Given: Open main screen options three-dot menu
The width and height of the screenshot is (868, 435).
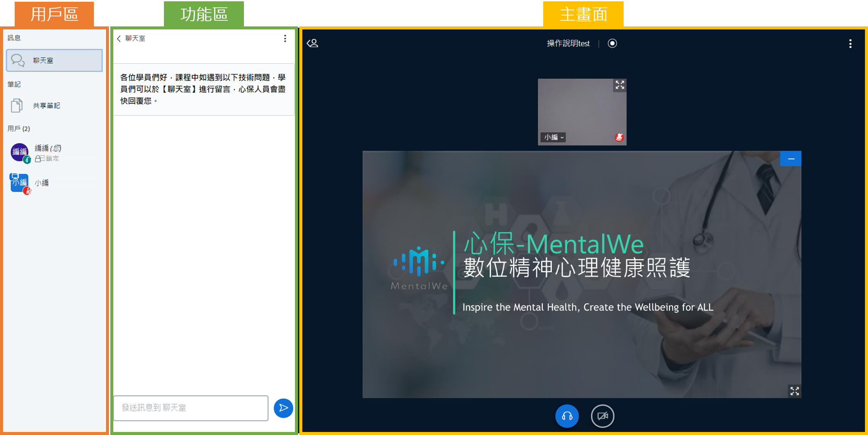Looking at the screenshot, I should [850, 44].
